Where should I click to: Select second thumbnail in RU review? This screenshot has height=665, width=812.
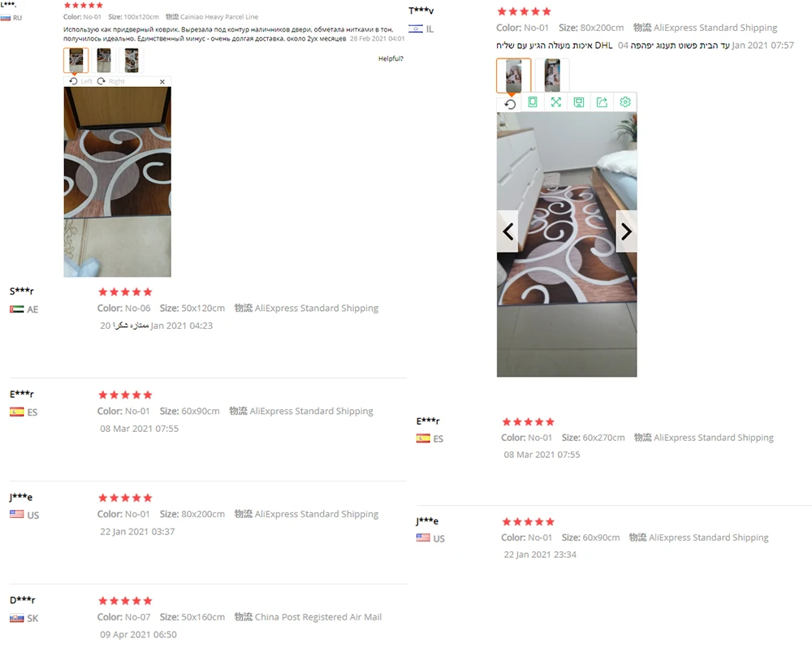point(104,60)
